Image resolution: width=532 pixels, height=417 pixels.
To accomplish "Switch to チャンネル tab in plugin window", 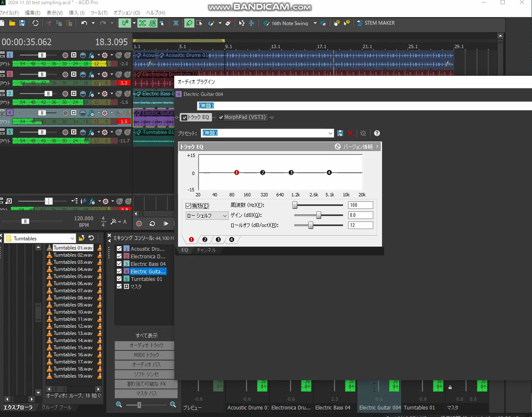I will point(206,250).
